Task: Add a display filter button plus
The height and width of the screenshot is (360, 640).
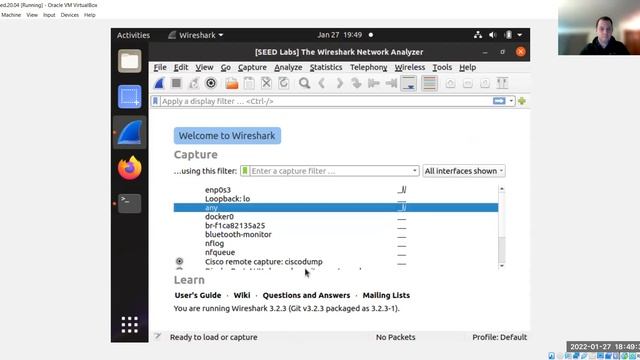Action: (522, 101)
